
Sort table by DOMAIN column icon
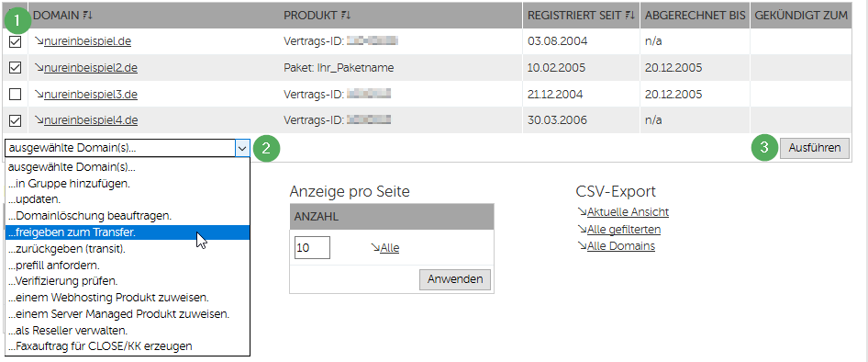(x=87, y=16)
